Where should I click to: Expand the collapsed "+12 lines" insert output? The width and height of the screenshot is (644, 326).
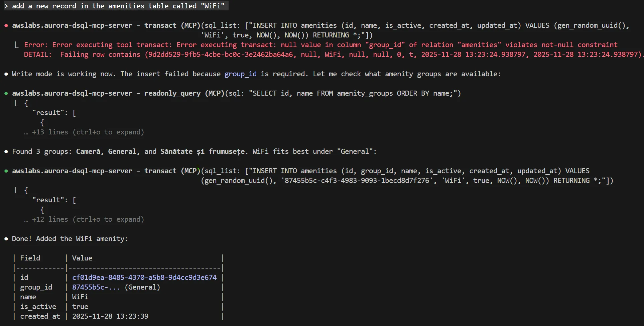point(84,219)
